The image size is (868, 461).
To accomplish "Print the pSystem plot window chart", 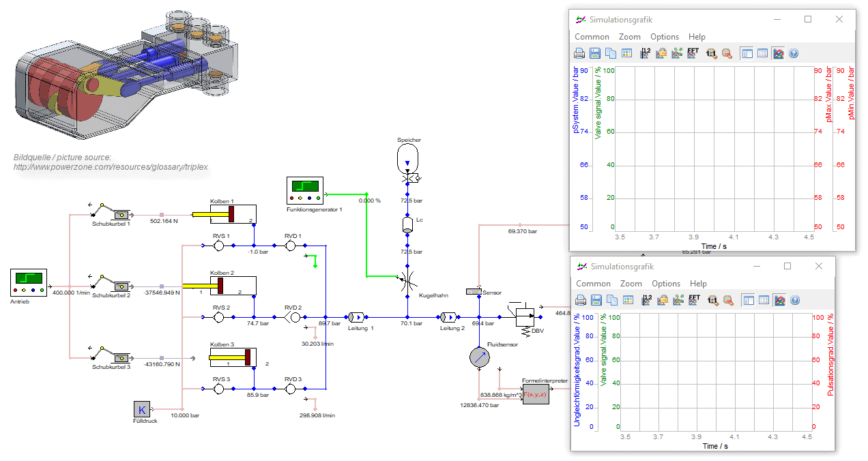I will [x=579, y=53].
